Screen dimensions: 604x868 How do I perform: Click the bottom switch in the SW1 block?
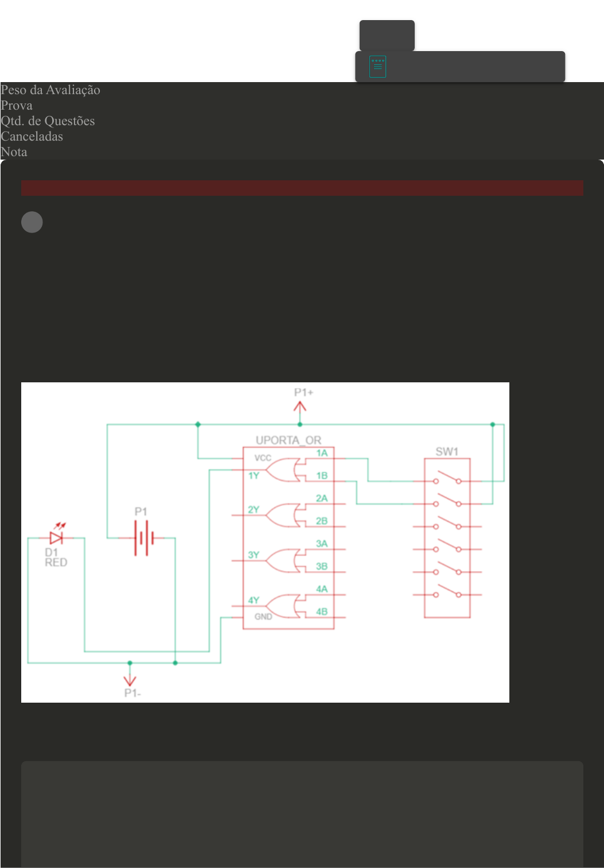[x=447, y=592]
